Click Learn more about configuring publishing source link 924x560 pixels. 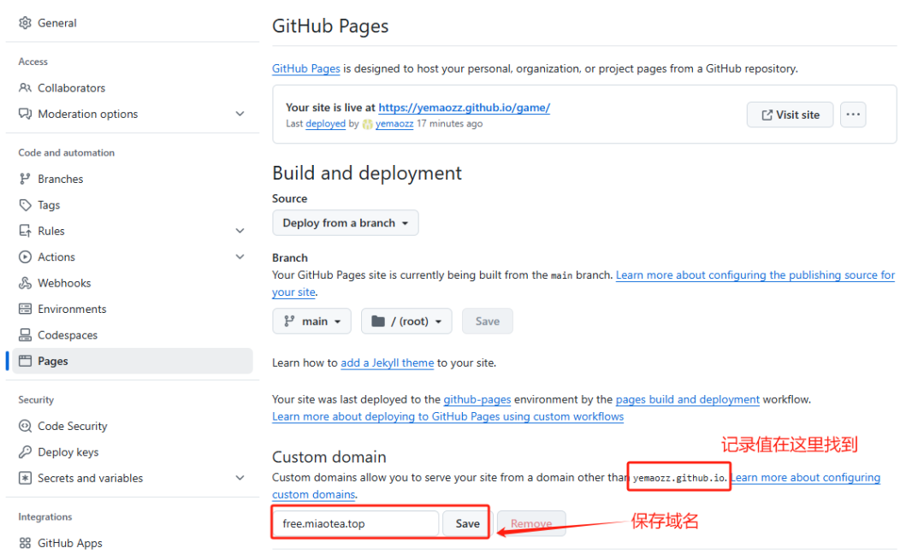point(755,275)
